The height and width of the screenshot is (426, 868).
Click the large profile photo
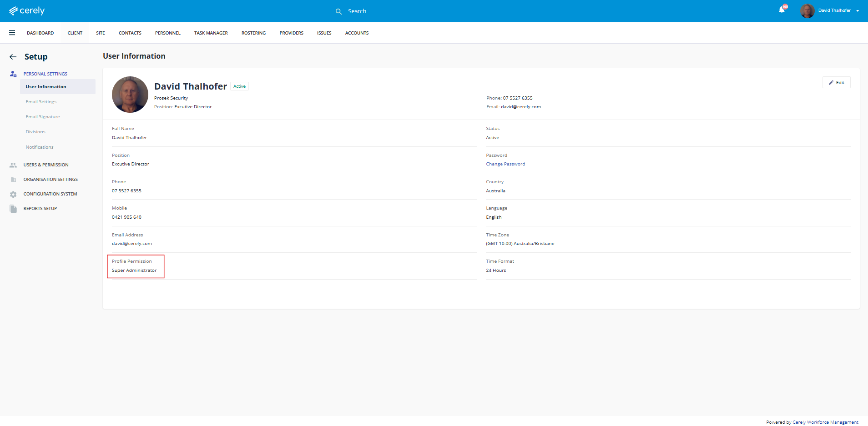[130, 95]
